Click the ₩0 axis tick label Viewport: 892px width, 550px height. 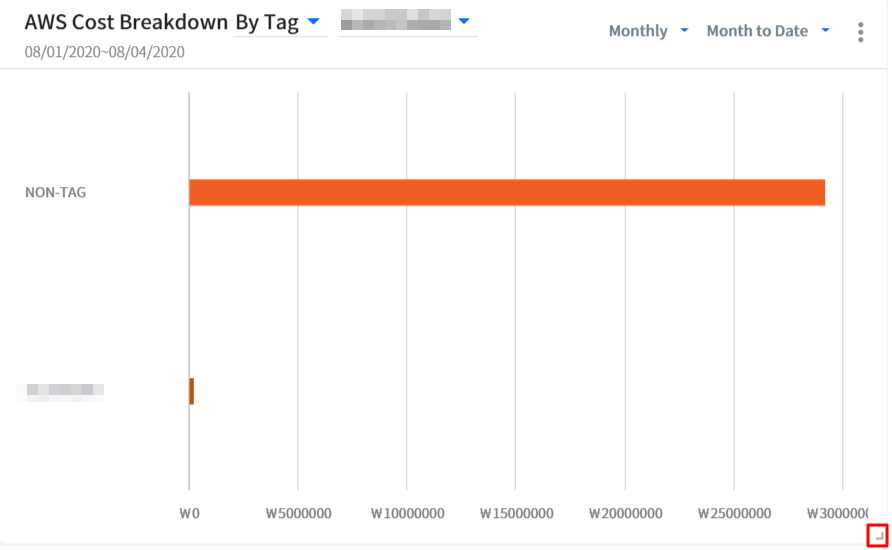(189, 513)
